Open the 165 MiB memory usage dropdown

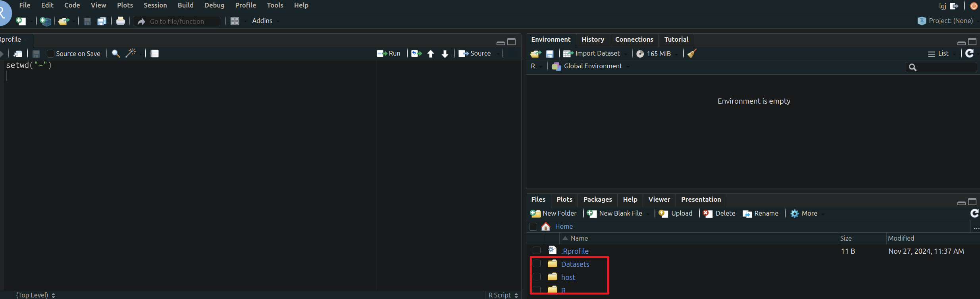(657, 54)
